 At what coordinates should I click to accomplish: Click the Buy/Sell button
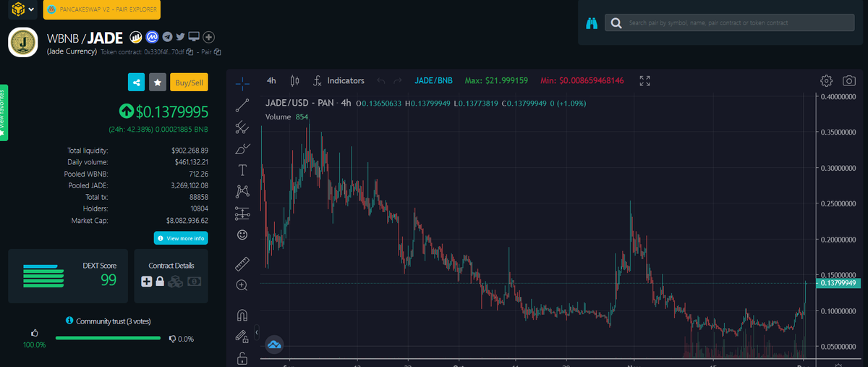(190, 83)
